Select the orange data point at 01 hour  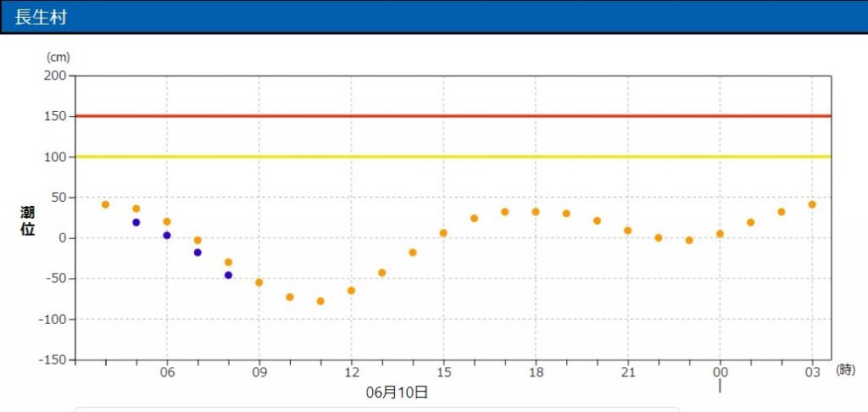pyautogui.click(x=751, y=223)
